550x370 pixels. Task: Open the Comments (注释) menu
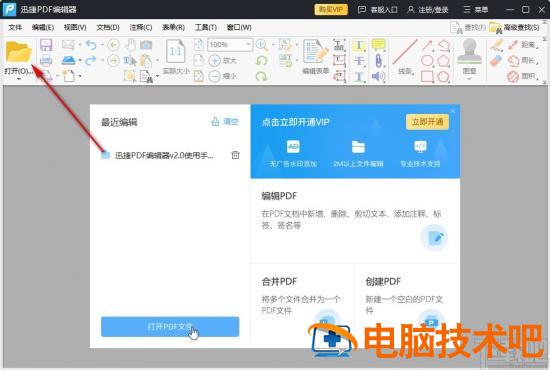pos(141,27)
